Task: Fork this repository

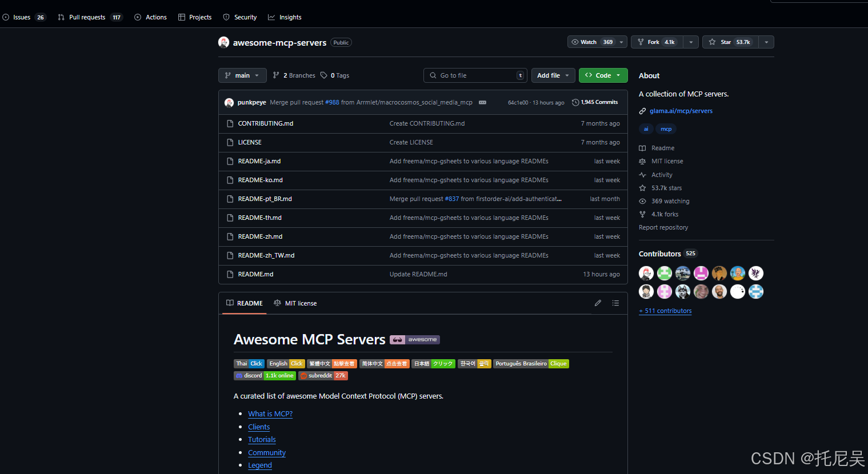Action: pyautogui.click(x=657, y=42)
